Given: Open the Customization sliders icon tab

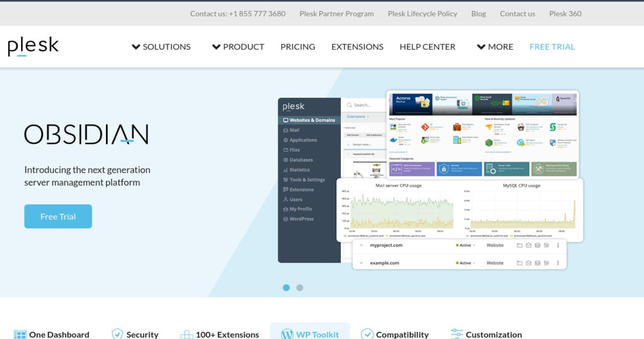Looking at the screenshot, I should click(487, 334).
